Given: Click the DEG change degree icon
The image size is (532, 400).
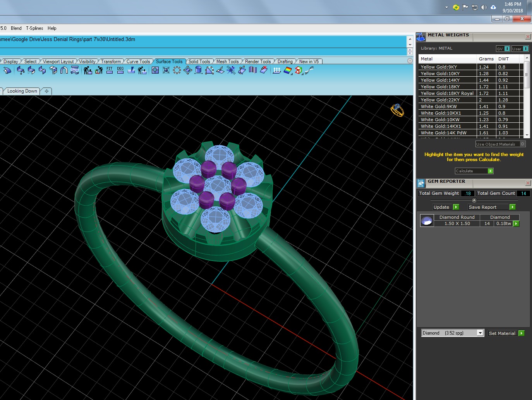Looking at the screenshot, I should pos(120,70).
